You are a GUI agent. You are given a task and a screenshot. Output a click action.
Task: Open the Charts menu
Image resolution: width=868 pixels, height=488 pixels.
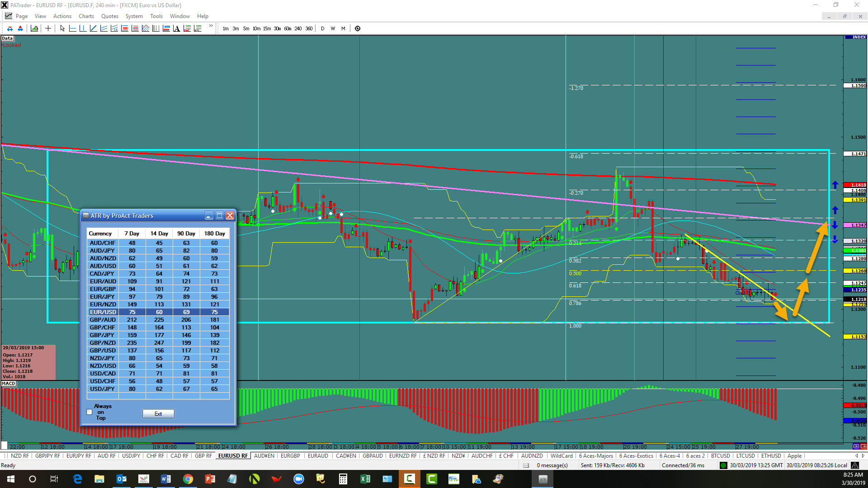coord(86,16)
